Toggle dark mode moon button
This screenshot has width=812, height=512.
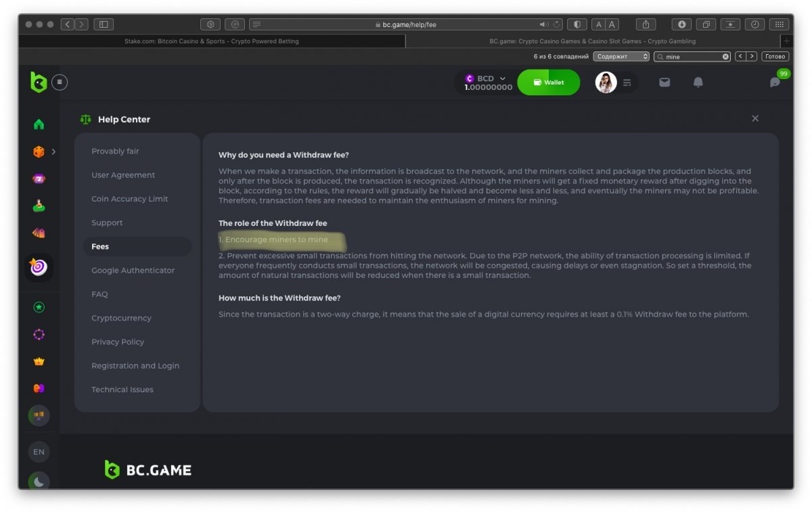click(39, 481)
